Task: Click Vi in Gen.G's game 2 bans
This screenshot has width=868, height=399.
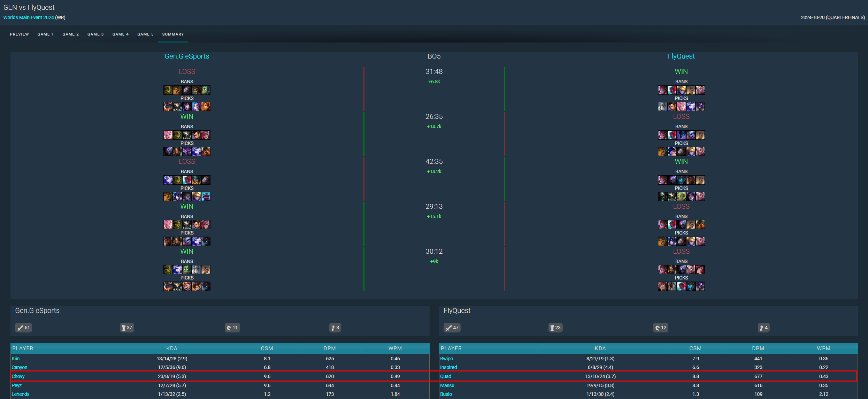Action: point(206,135)
